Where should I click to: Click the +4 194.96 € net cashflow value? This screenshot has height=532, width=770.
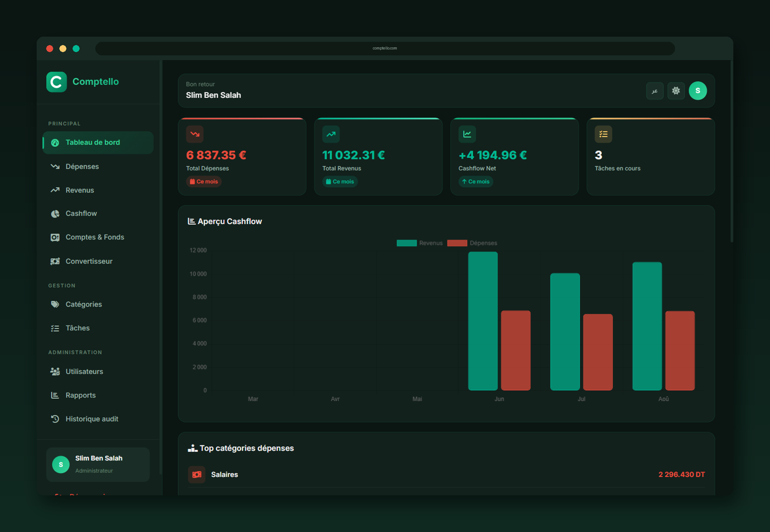[493, 155]
